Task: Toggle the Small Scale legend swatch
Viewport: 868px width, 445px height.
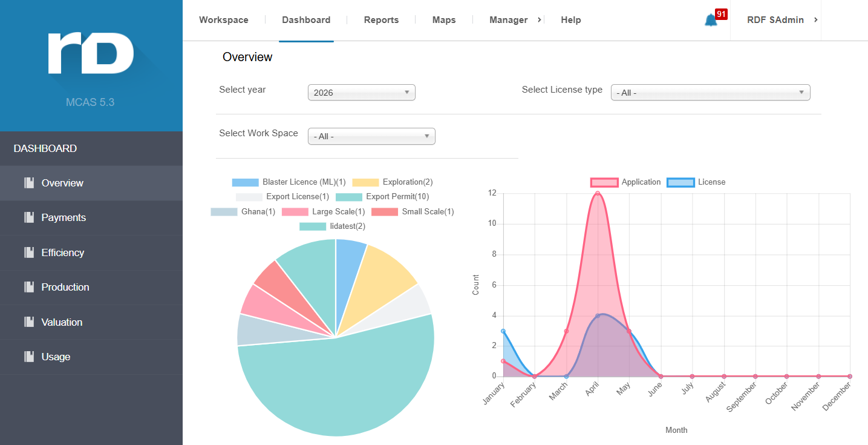Action: click(385, 212)
